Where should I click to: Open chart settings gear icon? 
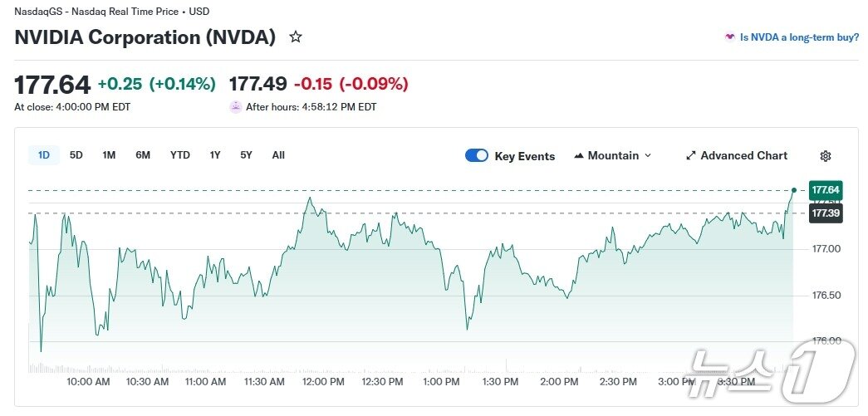coord(825,156)
